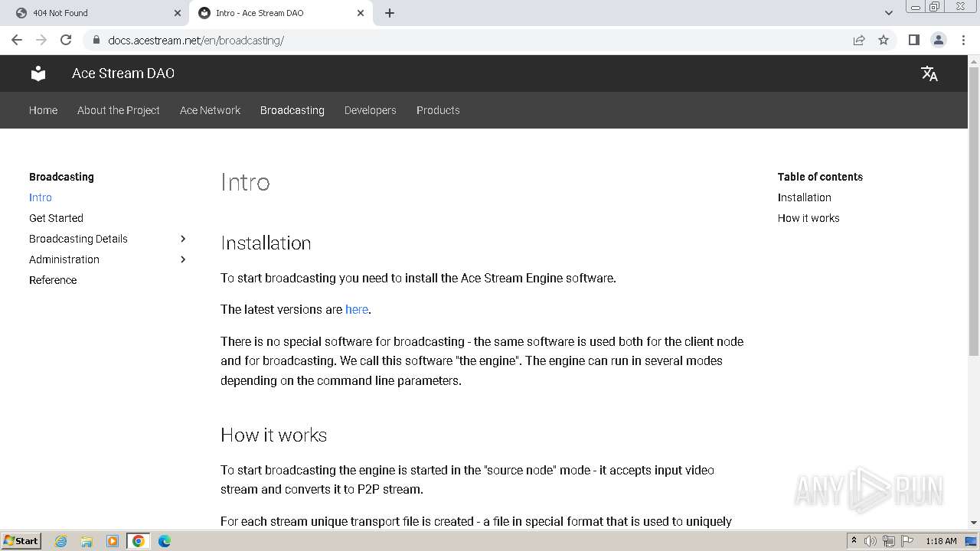
Task: Open the Reference sidebar page
Action: coord(53,280)
